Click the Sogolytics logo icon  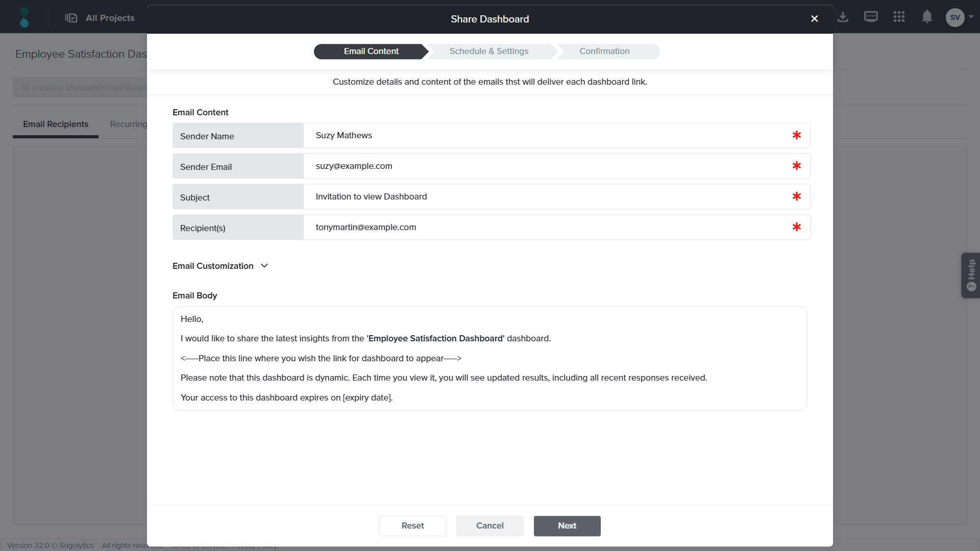[x=24, y=17]
